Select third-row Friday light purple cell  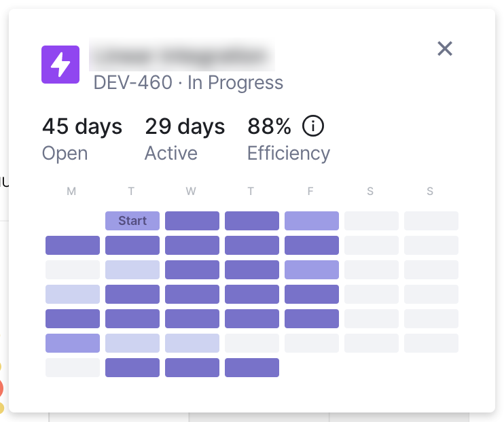pos(312,270)
